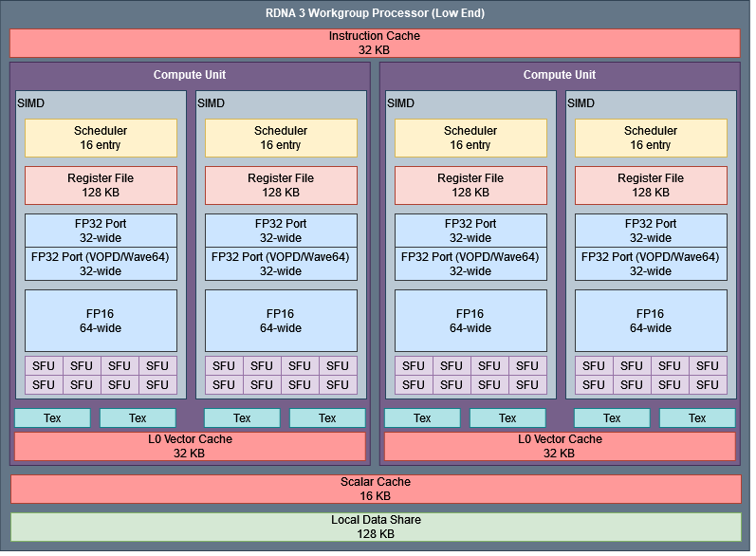The image size is (756, 556).
Task: Select the Local Data Share 128 KB block
Action: pos(376,528)
